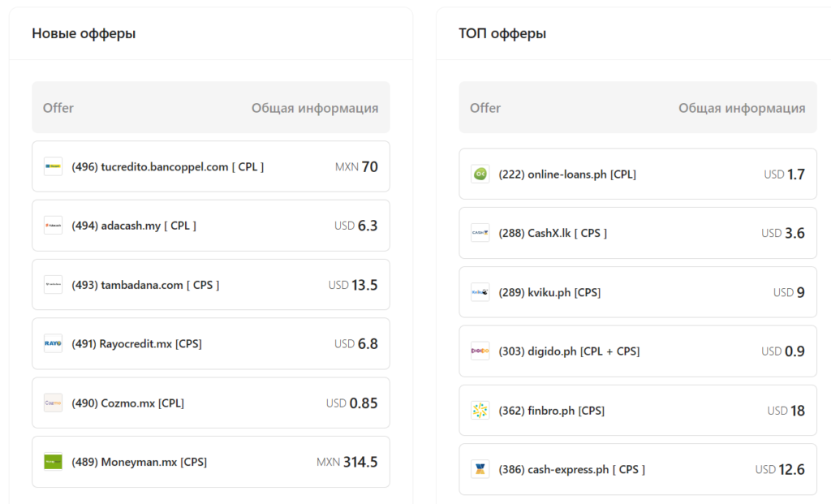
Task: Click the cash-express.ph offer logo
Action: click(480, 469)
